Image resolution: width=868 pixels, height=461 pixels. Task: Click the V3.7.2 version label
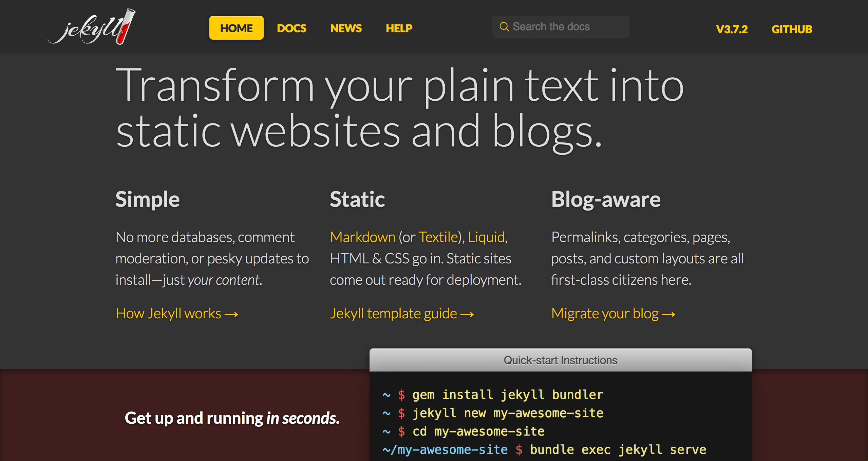click(x=732, y=26)
